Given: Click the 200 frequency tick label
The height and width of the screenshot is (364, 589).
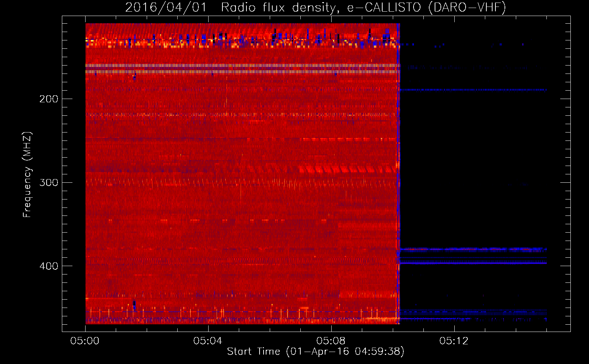Looking at the screenshot, I should tap(49, 99).
